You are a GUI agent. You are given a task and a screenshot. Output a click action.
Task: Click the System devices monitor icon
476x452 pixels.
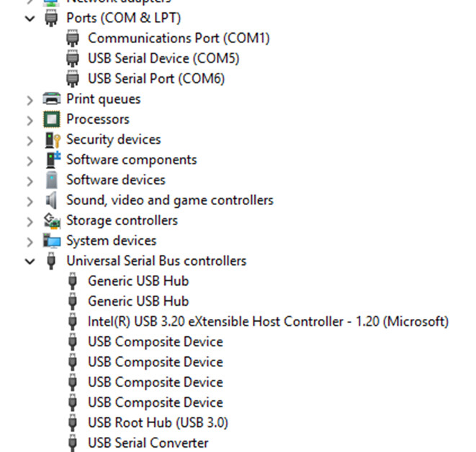click(x=51, y=240)
